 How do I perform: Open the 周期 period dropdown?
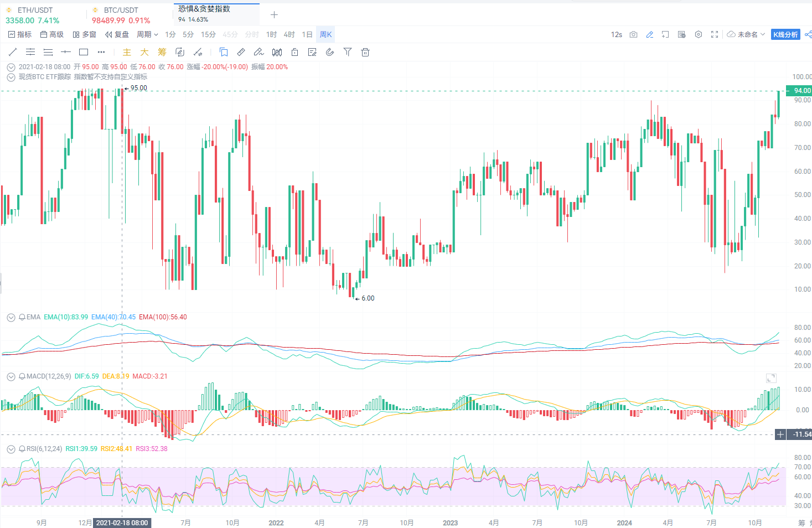pyautogui.click(x=147, y=34)
